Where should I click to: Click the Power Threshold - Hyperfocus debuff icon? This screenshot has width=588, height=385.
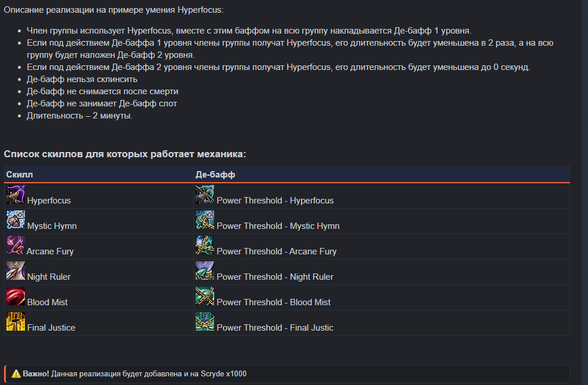coord(205,195)
